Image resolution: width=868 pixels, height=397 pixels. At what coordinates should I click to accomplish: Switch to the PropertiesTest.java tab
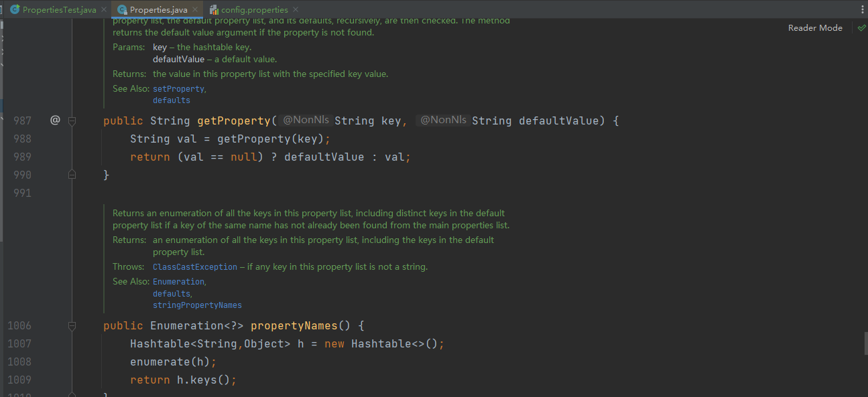pyautogui.click(x=59, y=10)
